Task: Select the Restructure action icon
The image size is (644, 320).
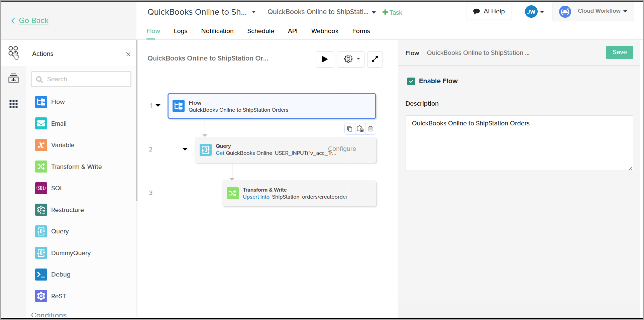Action: [x=41, y=210]
